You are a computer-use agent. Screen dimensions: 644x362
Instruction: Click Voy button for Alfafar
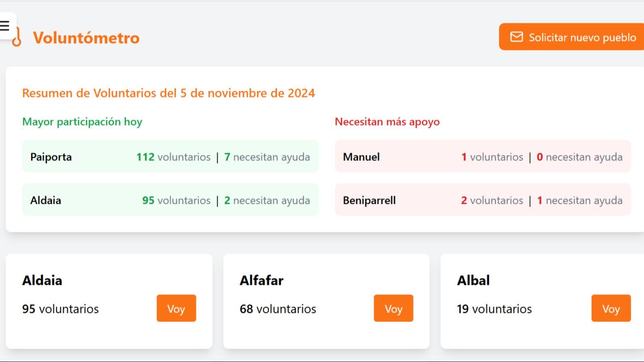393,308
